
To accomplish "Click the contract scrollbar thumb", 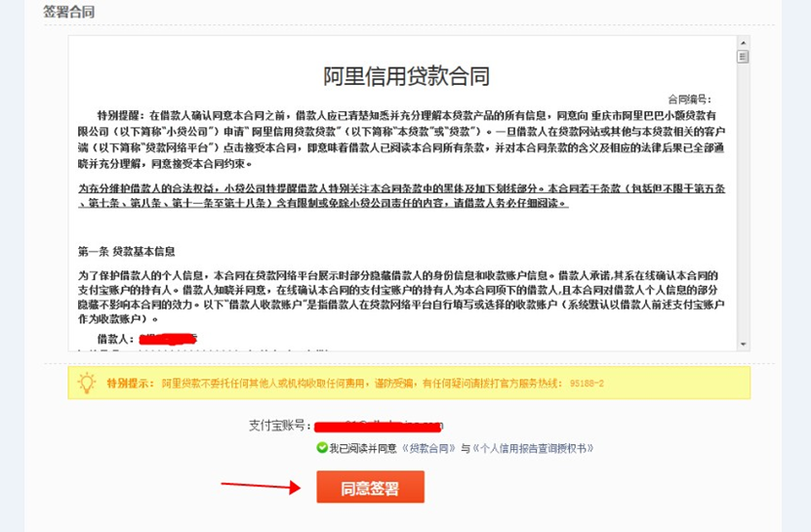I will (x=744, y=57).
